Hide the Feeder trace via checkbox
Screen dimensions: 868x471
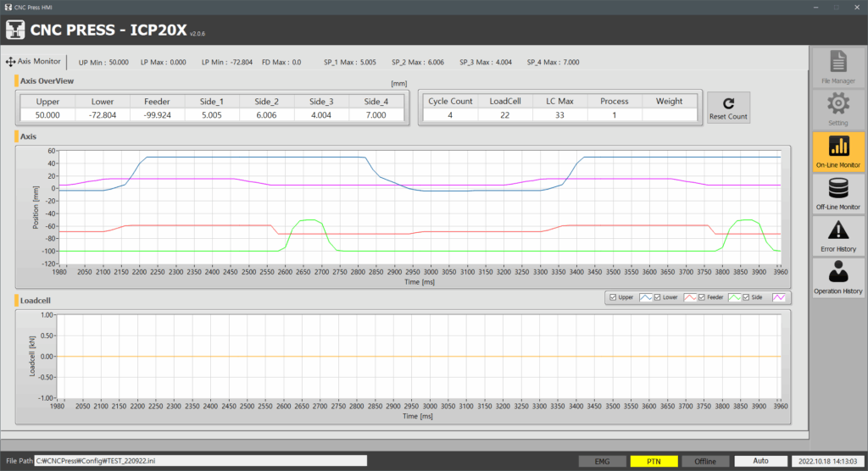point(703,297)
